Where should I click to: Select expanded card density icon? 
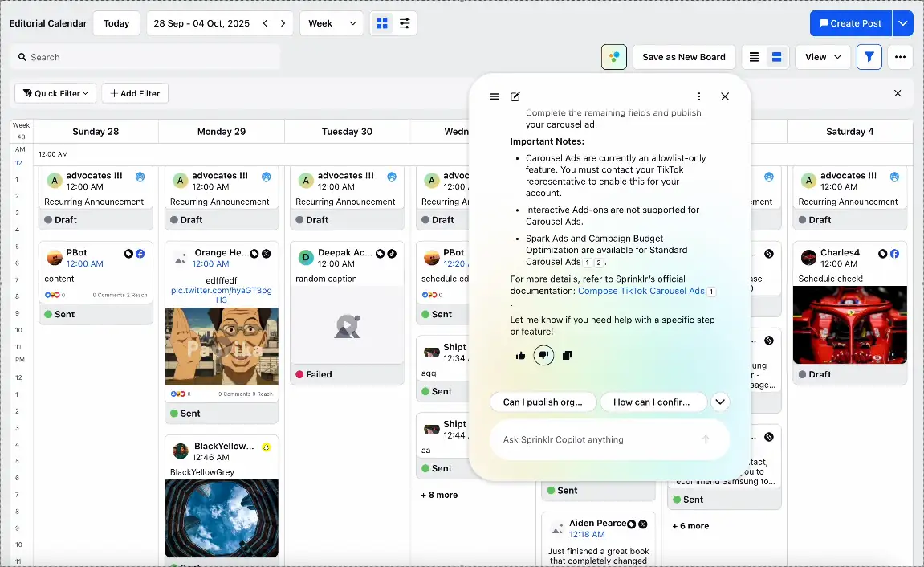(776, 57)
